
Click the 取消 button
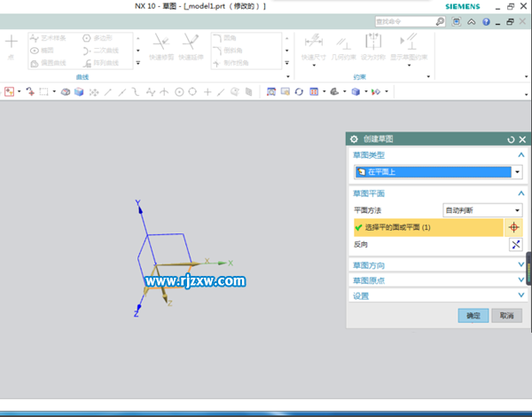[506, 316]
